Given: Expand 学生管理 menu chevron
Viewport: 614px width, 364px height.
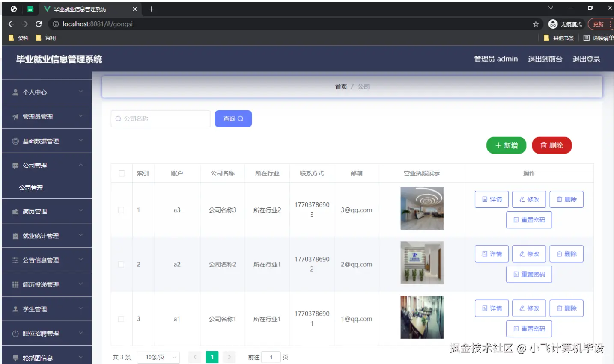Looking at the screenshot, I should point(81,308).
